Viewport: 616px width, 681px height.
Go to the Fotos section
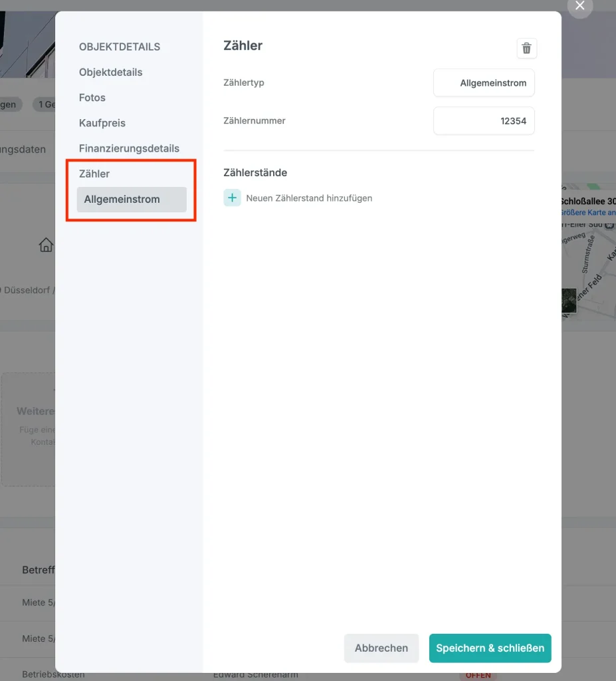pos(92,98)
